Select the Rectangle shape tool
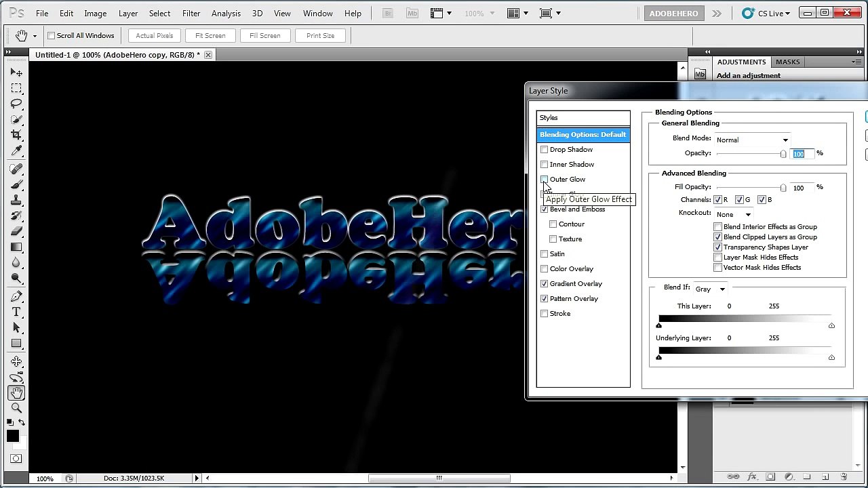868x488 pixels. tap(16, 344)
